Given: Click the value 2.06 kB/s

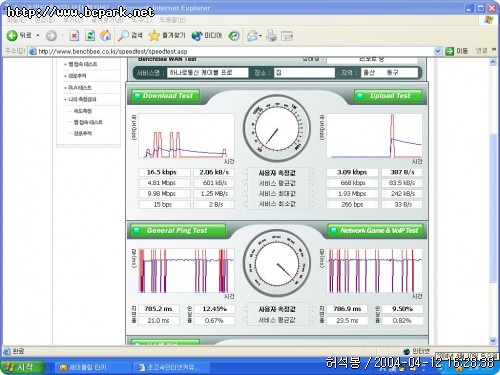Looking at the screenshot, I should coord(214,172).
